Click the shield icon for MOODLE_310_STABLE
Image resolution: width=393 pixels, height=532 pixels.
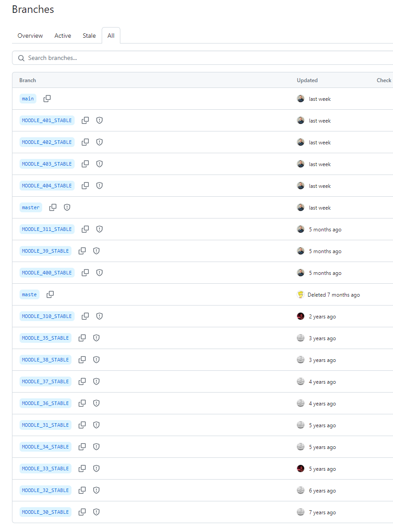(99, 316)
